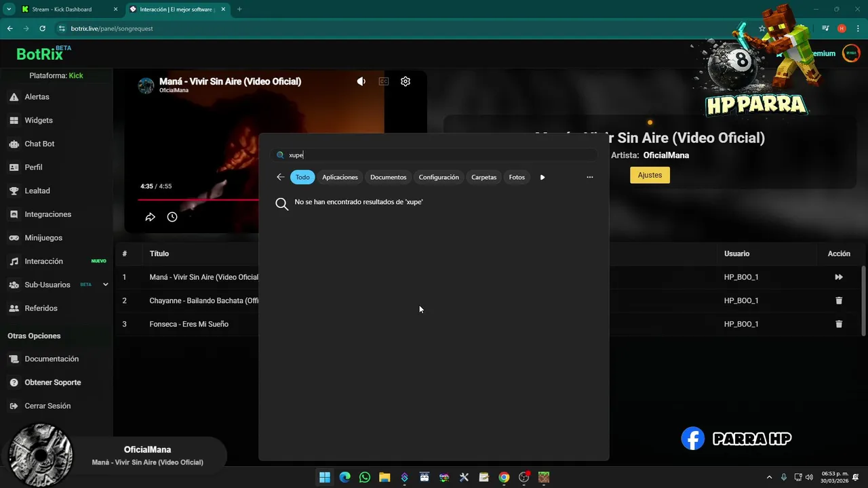Image resolution: width=868 pixels, height=488 pixels.
Task: Select the Carpetas search filter
Action: [484, 177]
